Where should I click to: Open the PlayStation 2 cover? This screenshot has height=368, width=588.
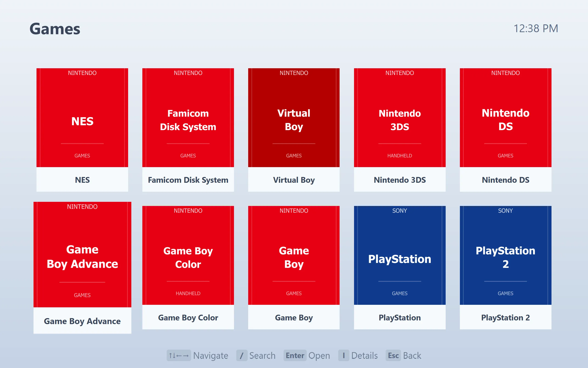(505, 255)
